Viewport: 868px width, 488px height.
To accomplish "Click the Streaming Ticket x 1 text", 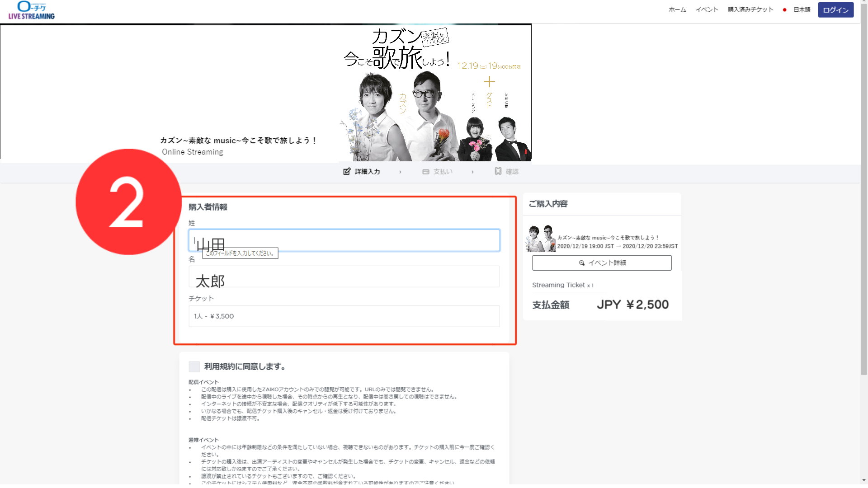I will (563, 285).
